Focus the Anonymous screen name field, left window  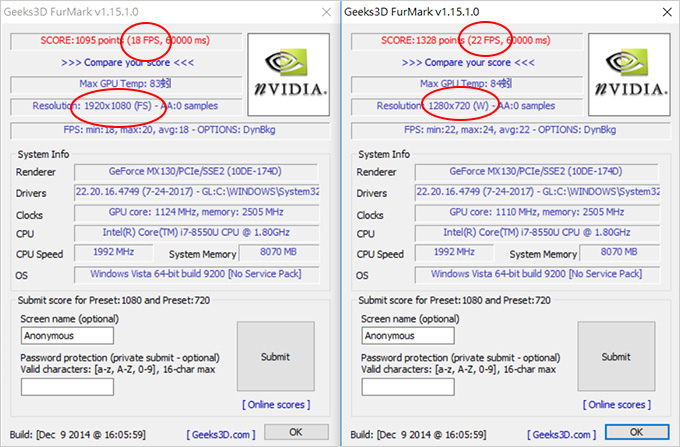tap(67, 336)
